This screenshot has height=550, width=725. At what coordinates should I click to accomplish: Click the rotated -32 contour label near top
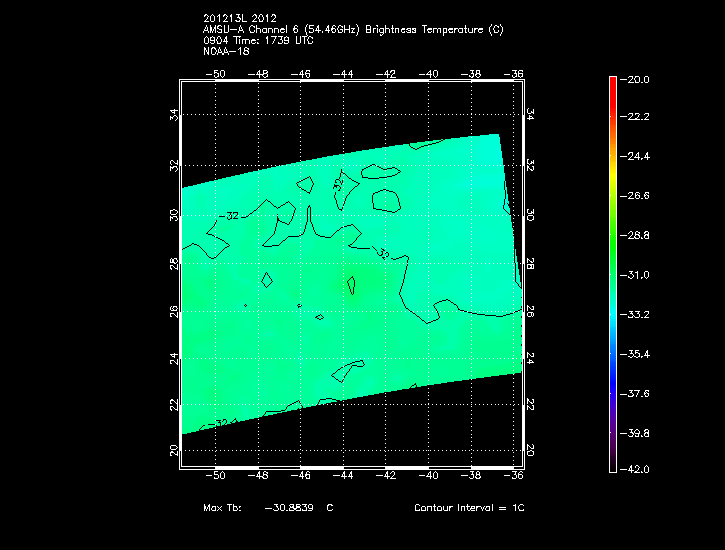tap(339, 183)
